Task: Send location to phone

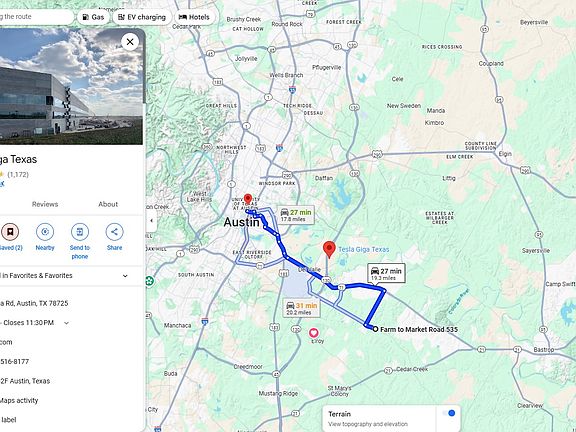Action: [80, 232]
